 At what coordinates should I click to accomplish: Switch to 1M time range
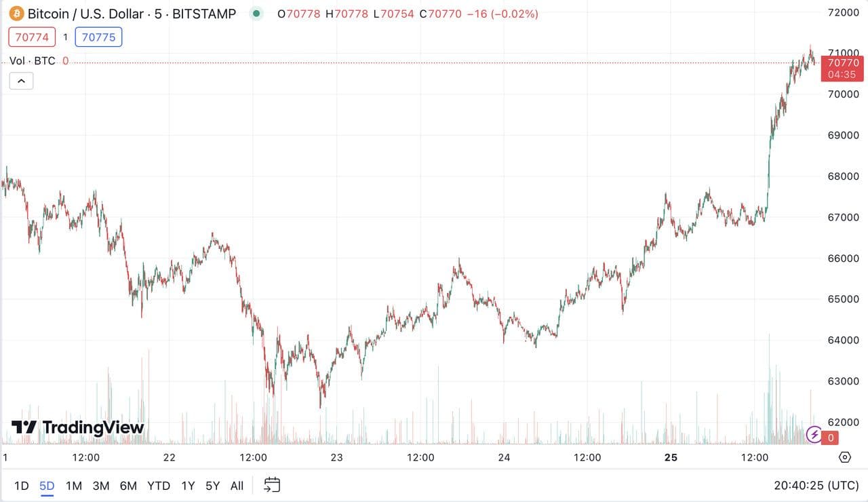pyautogui.click(x=74, y=486)
